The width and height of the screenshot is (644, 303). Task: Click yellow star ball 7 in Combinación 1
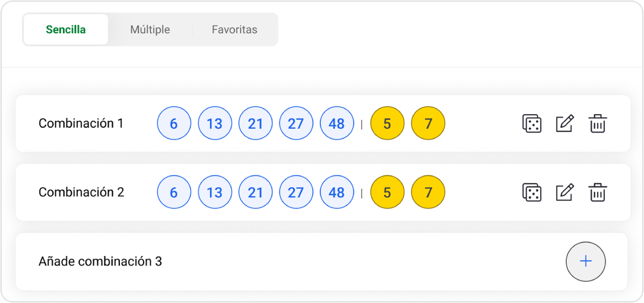coord(428,124)
